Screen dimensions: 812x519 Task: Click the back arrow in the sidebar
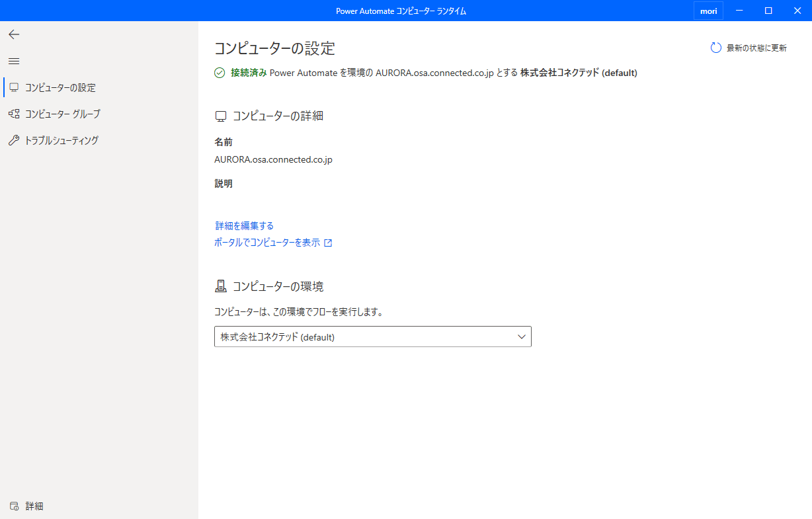[x=14, y=34]
